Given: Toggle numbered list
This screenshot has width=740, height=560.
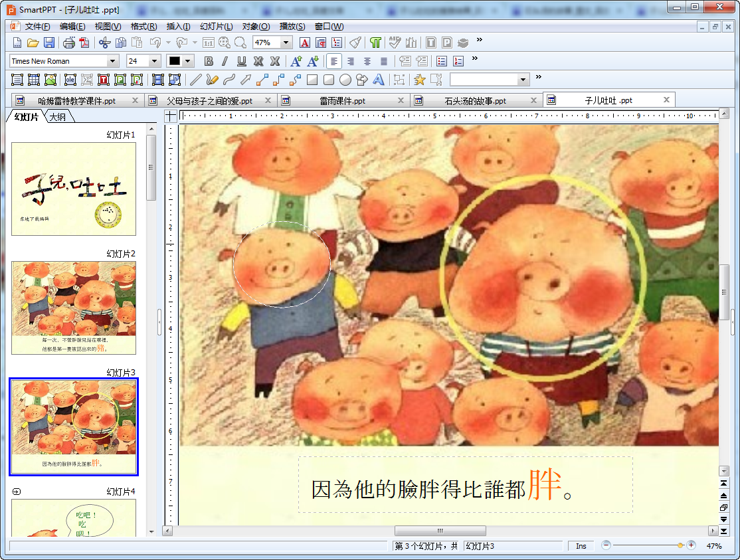Looking at the screenshot, I should (x=458, y=61).
